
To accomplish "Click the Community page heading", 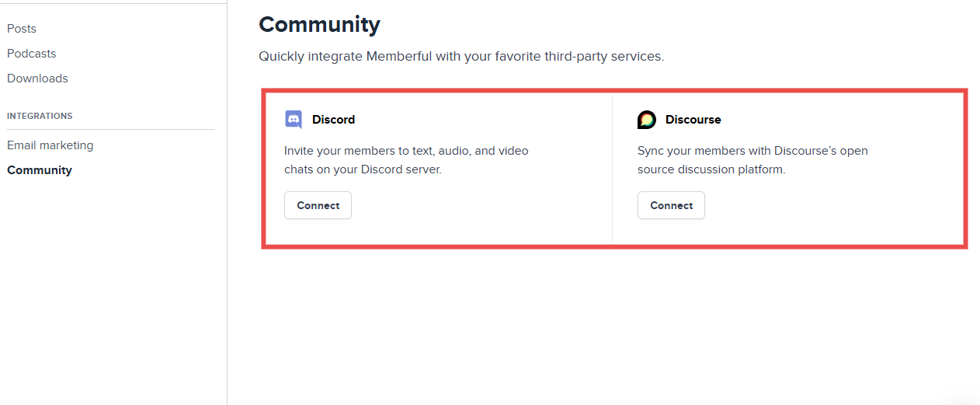I will coord(319,24).
